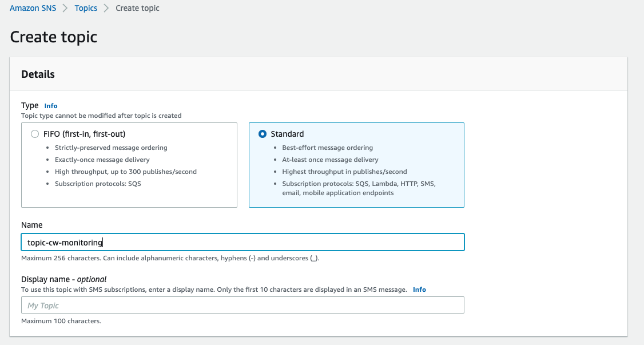Select the Standard topic type radio button

click(263, 134)
